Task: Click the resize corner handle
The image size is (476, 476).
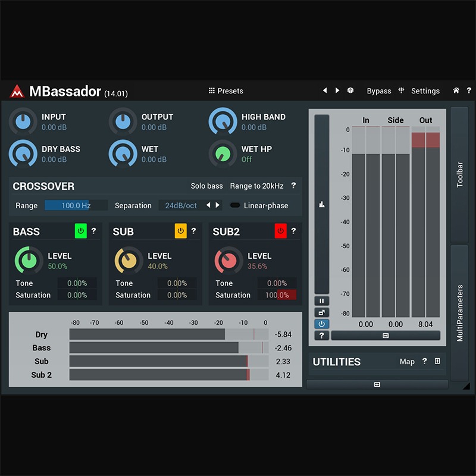Action: (466, 386)
